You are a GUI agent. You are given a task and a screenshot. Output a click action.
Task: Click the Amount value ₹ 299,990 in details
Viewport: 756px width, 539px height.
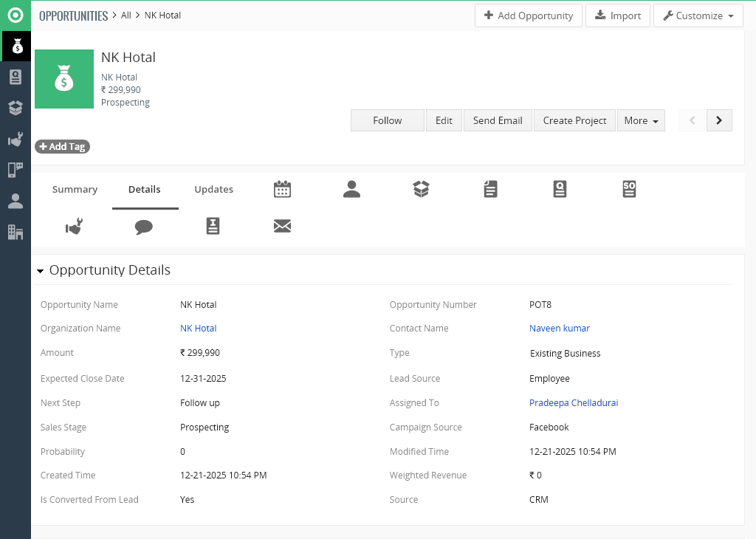click(199, 353)
